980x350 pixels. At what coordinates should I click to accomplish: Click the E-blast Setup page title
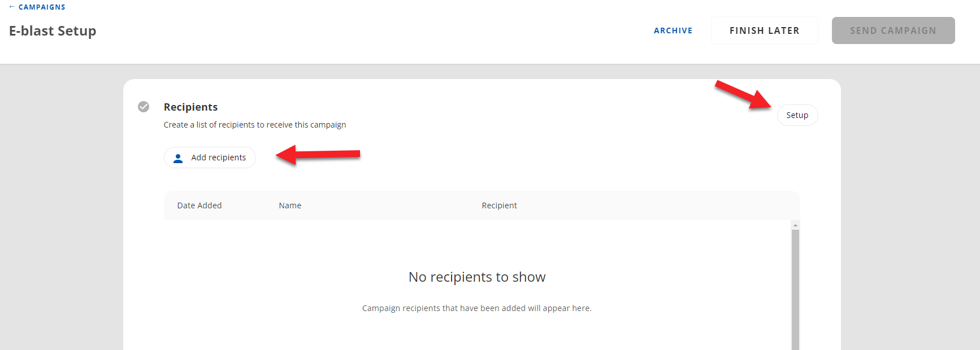[x=53, y=31]
